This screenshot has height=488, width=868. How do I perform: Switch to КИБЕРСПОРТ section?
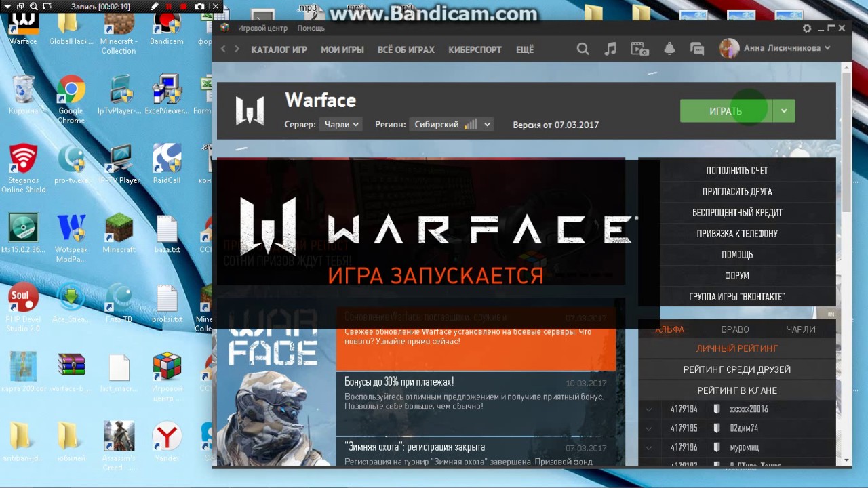[475, 49]
